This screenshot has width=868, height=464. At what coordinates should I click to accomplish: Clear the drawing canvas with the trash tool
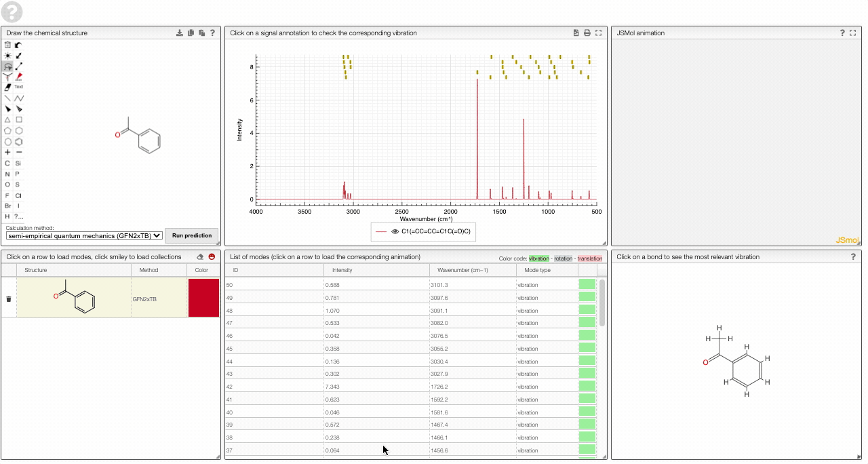coord(7,45)
